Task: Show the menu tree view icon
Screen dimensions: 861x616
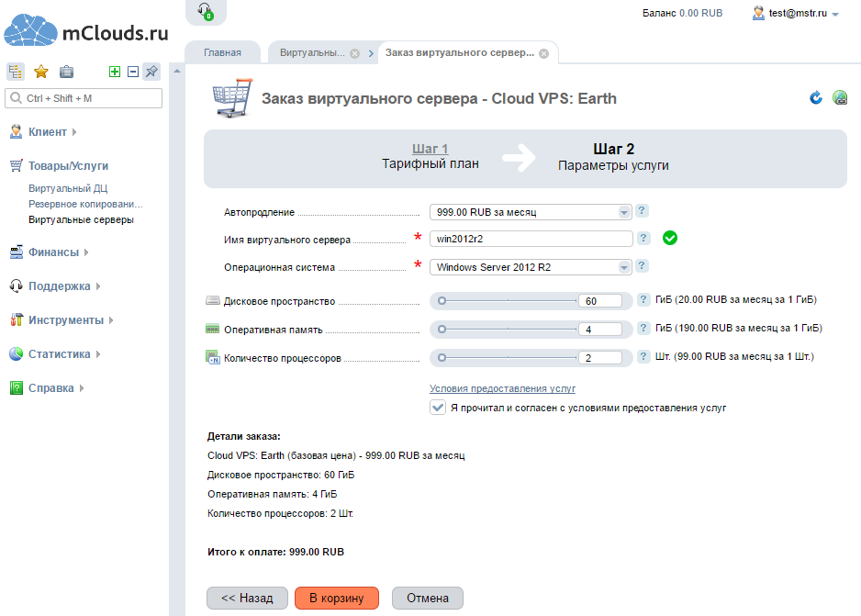Action: 15,72
